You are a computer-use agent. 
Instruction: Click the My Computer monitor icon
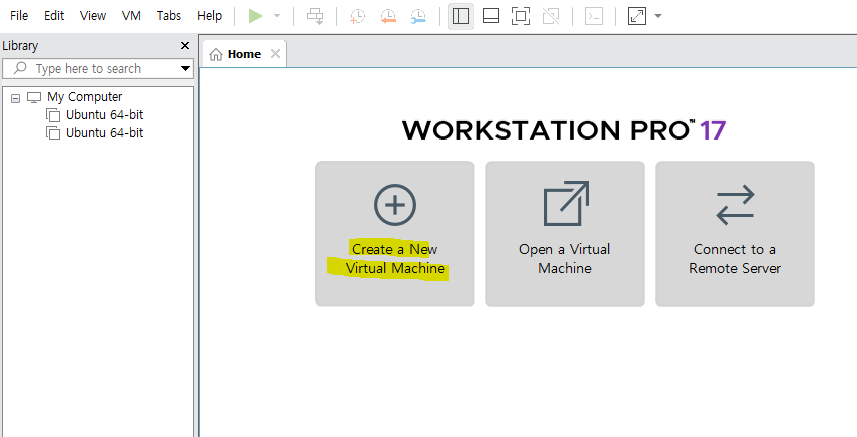[x=34, y=98]
